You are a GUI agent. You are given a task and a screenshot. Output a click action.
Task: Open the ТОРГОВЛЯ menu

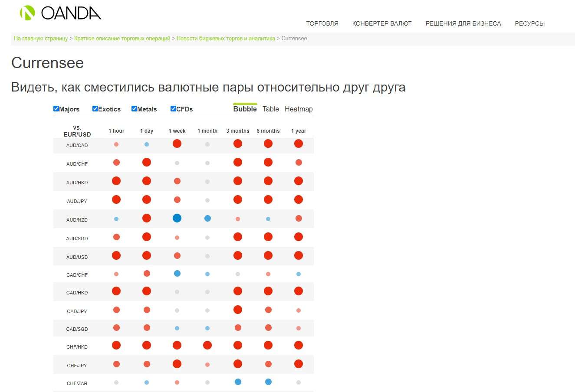(322, 23)
